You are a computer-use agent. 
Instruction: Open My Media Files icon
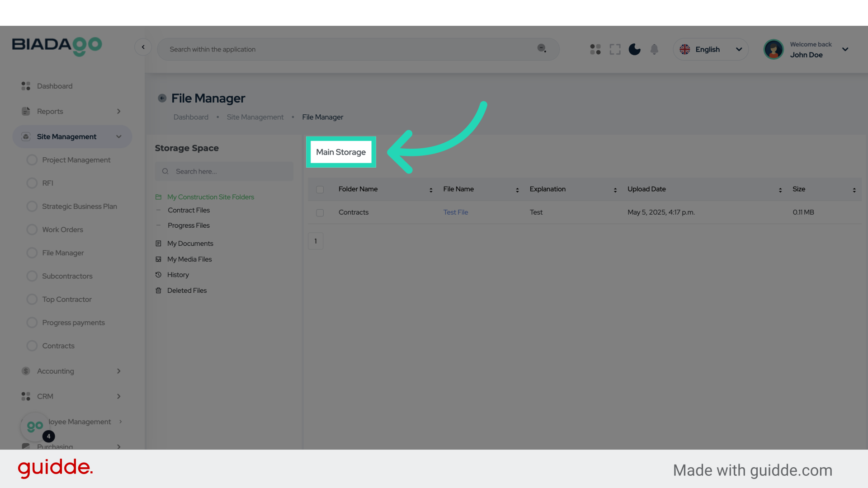tap(158, 259)
